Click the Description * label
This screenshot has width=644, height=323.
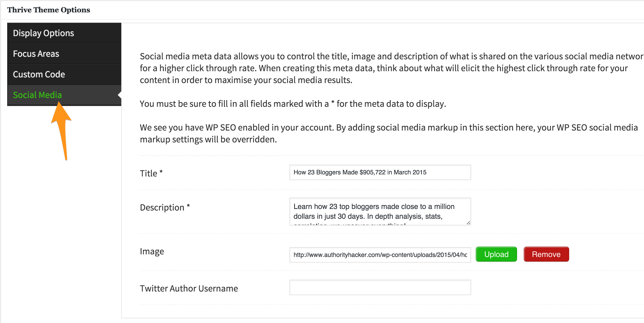[x=165, y=207]
